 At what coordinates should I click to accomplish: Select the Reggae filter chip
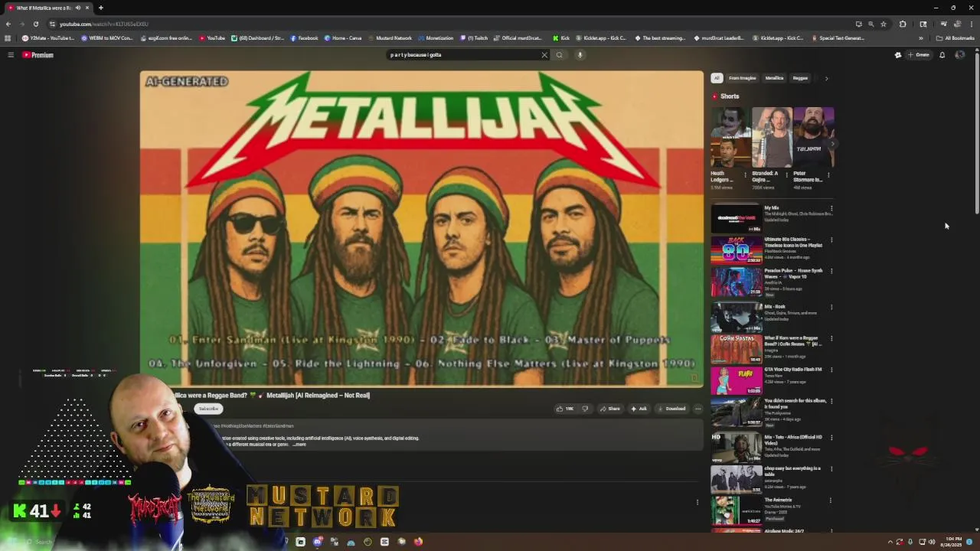800,78
